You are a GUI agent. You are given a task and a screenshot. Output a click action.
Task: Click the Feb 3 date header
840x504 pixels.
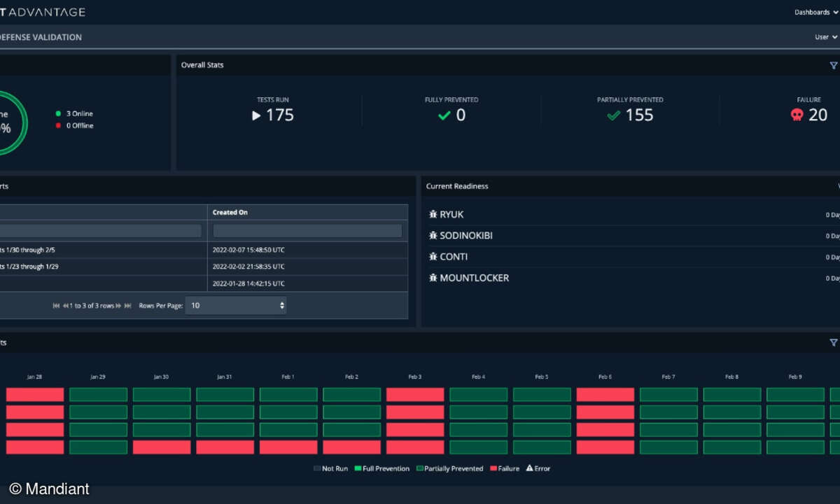click(415, 377)
